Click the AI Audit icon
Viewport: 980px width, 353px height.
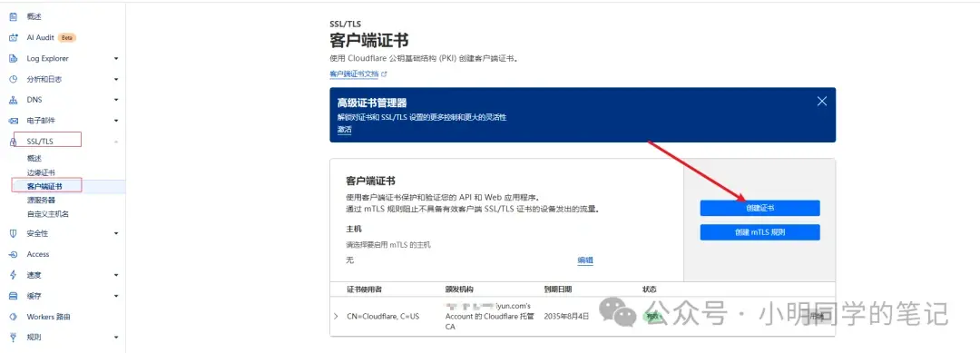13,37
